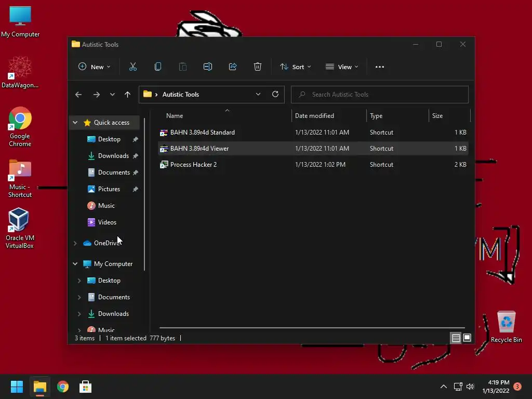Open Videos in Quick access
This screenshot has width=532, height=399.
pyautogui.click(x=107, y=222)
